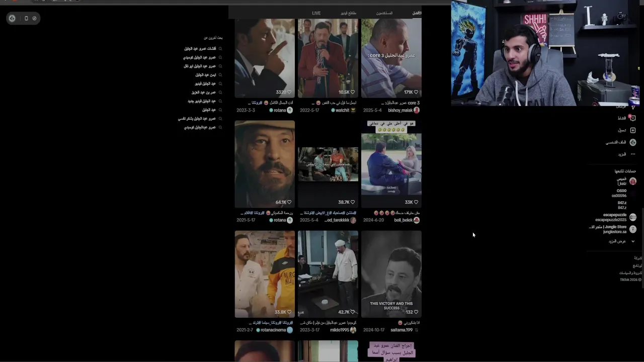This screenshot has height=362, width=644.
Task: Open الملف الشخصي (Profile) menu label in sidebar
Action: pyautogui.click(x=616, y=142)
